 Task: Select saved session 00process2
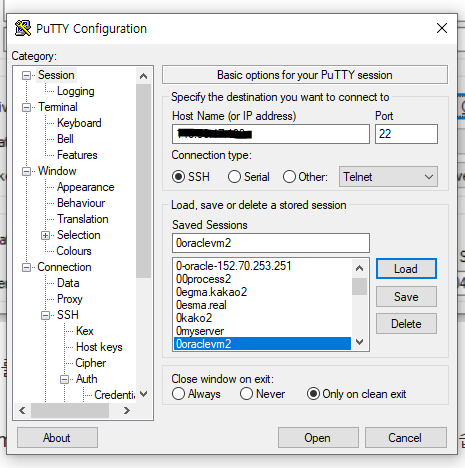(x=262, y=279)
